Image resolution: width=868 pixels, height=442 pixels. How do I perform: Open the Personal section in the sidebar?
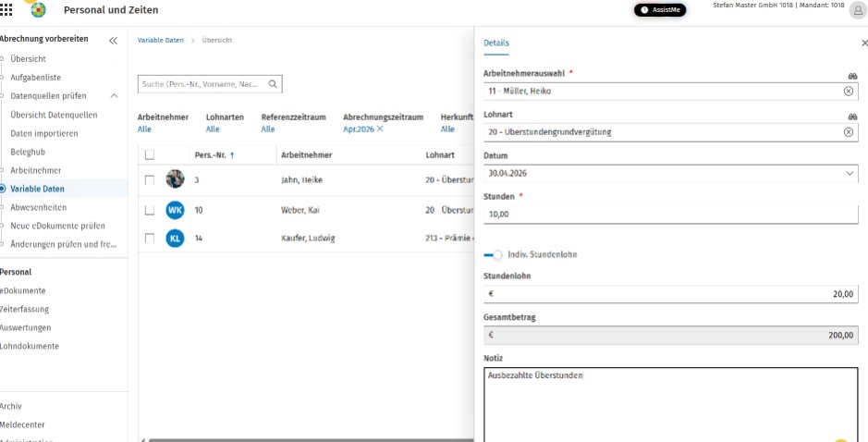[16, 272]
